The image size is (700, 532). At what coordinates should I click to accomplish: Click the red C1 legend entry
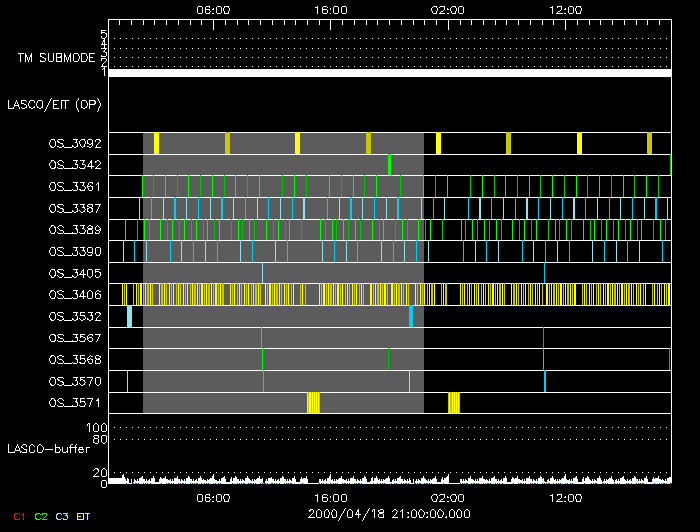pyautogui.click(x=18, y=515)
